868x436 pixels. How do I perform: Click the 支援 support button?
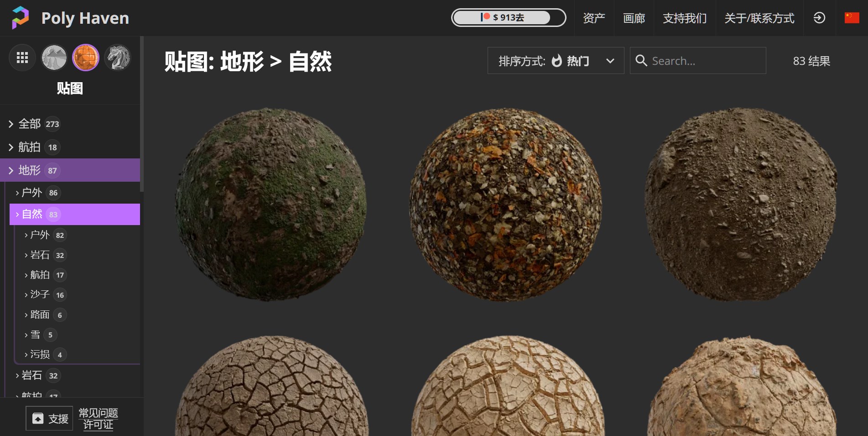(49, 418)
